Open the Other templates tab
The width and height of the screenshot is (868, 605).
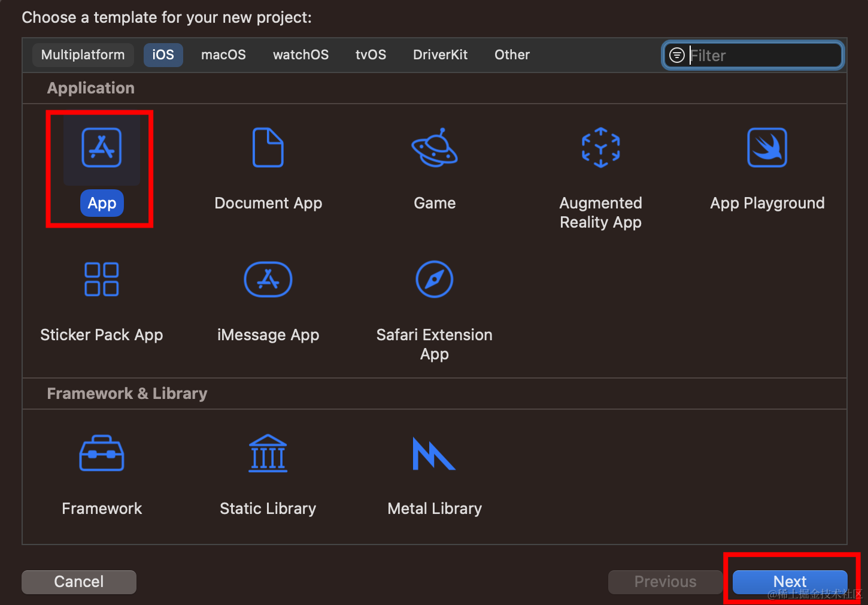pyautogui.click(x=512, y=55)
